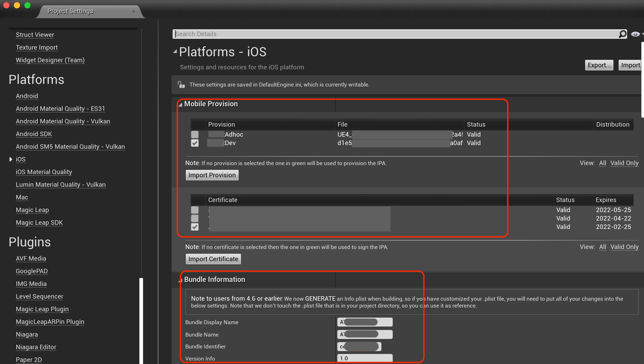Click the yellow minimize window button
This screenshot has width=644, height=364.
point(17,5)
